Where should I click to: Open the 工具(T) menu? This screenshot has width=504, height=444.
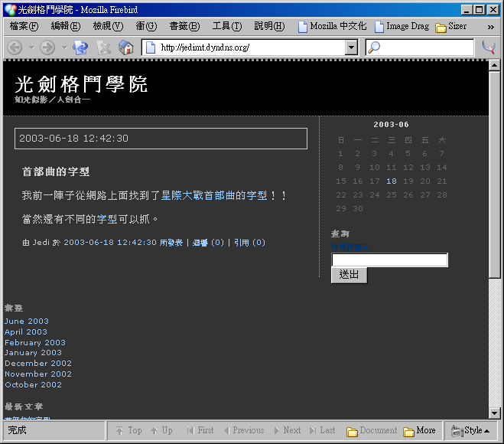(227, 26)
